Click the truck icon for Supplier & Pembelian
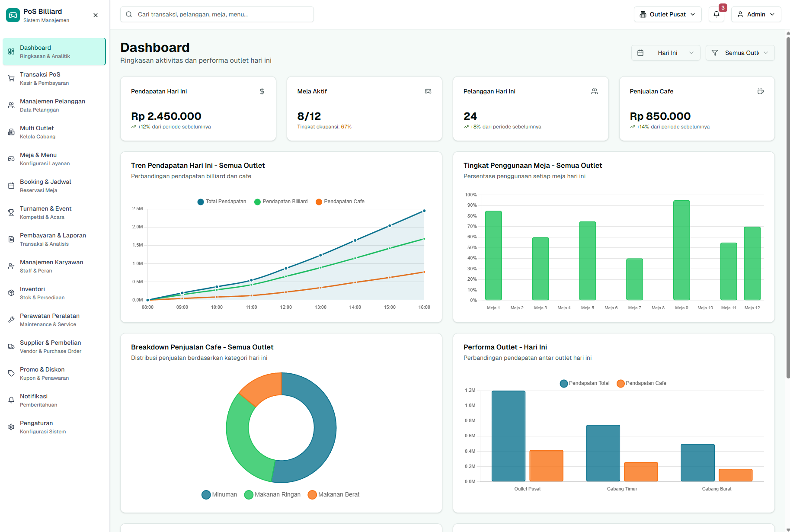Screen dimensions: 790x532 11,347
